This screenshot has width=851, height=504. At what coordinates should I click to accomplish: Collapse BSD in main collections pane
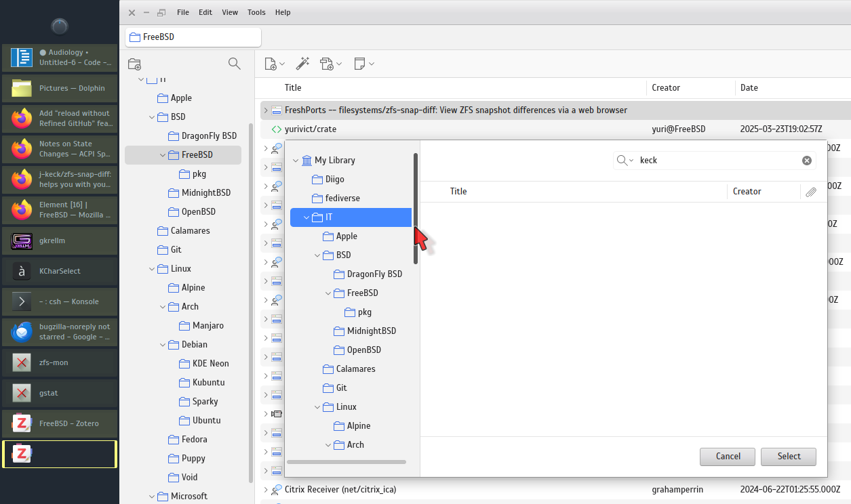point(152,117)
